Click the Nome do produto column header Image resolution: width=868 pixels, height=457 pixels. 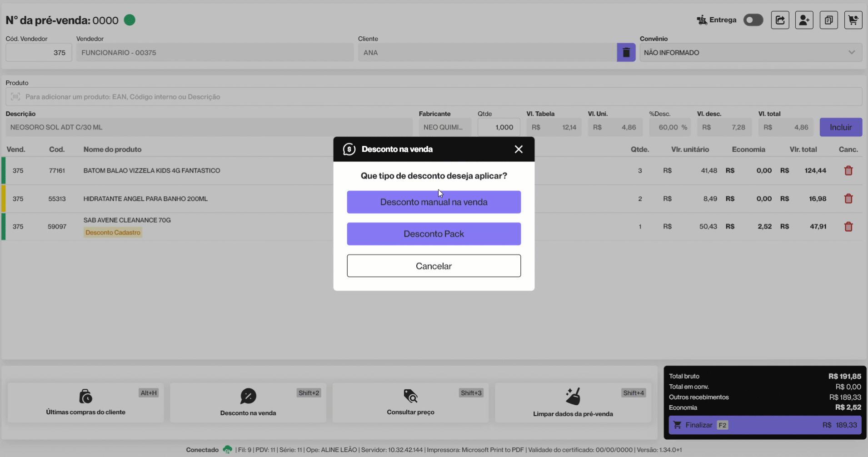(x=112, y=149)
